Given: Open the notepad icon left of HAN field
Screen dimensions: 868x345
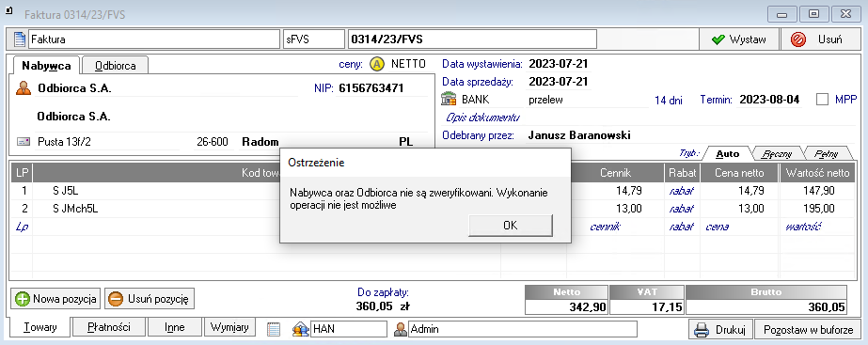Looking at the screenshot, I should pyautogui.click(x=273, y=329).
